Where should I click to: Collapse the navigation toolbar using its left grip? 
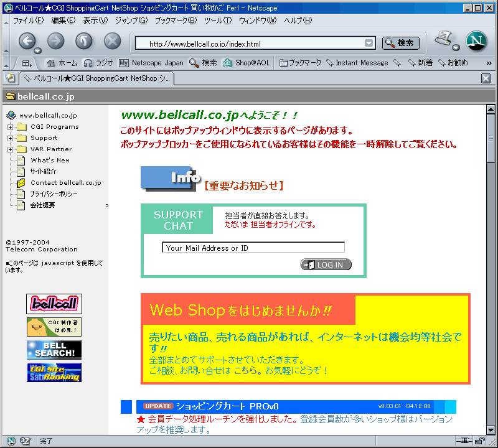[6, 50]
